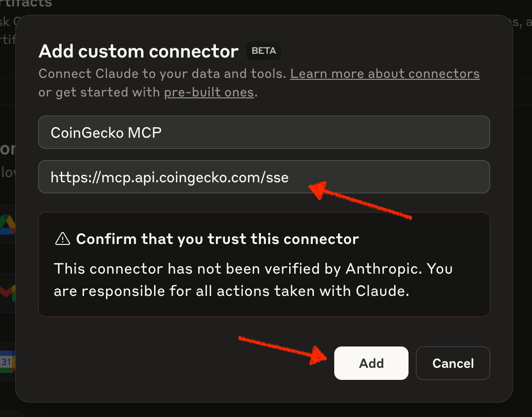Click the Google Calendar icon behind dialog
The width and height of the screenshot is (532, 417).
coord(7,362)
